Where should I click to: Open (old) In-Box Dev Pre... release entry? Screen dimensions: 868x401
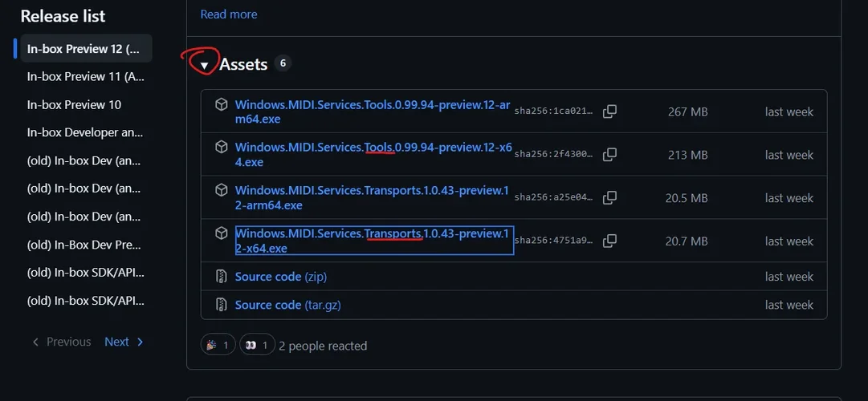(x=86, y=245)
